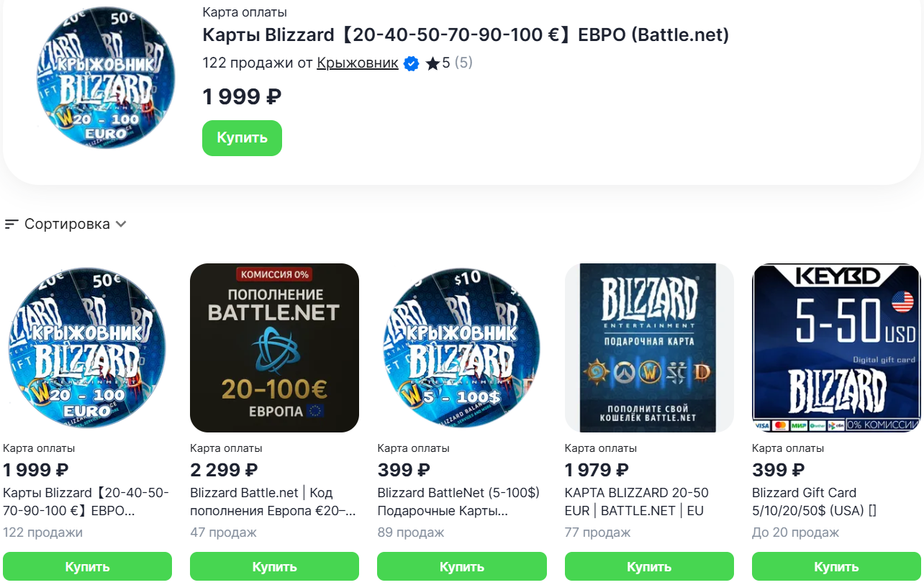
Task: Click the sort lines icon
Action: coord(11,225)
